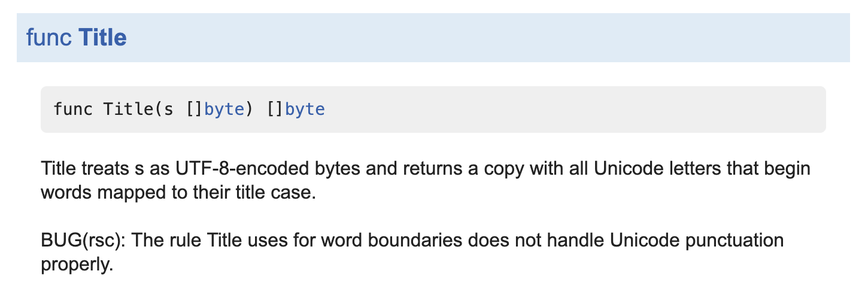Image resolution: width=868 pixels, height=286 pixels.
Task: Click the bold Title heading link
Action: [x=102, y=38]
